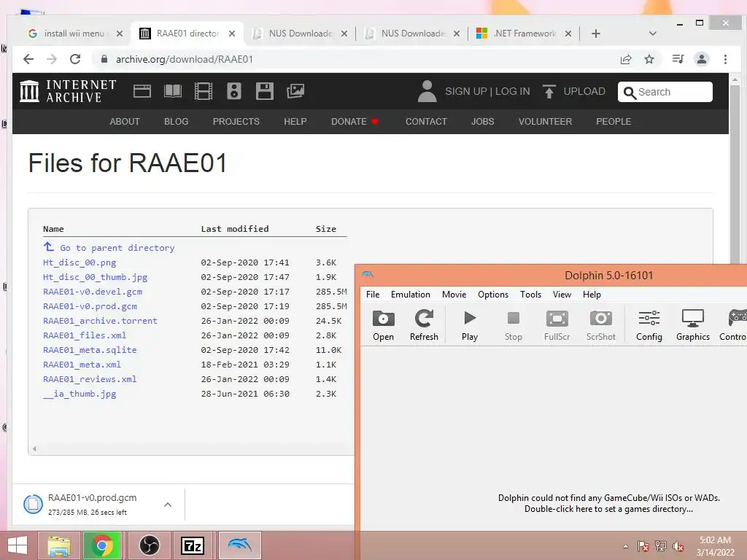Click the Internet Archive logo

[68, 91]
